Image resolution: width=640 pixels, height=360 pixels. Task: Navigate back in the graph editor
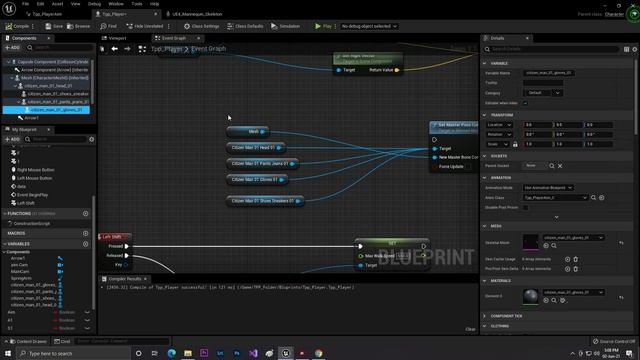(115, 49)
